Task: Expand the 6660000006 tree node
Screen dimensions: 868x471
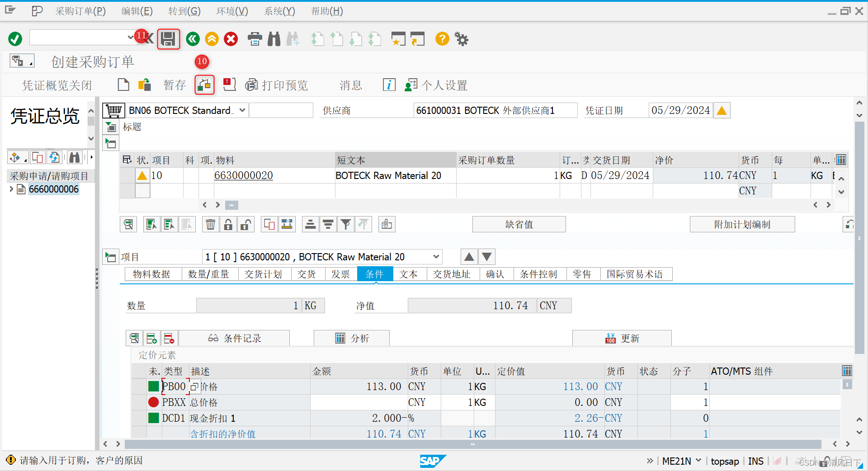Action: [x=11, y=189]
